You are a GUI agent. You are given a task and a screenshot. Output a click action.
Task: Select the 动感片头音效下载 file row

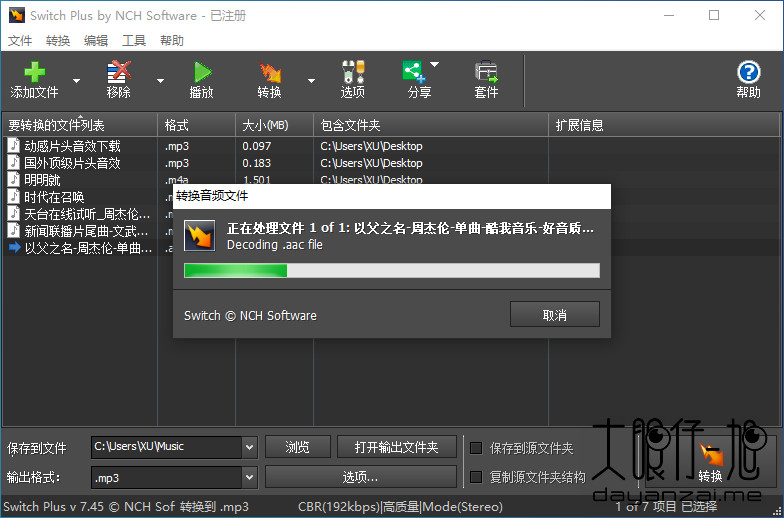392,146
